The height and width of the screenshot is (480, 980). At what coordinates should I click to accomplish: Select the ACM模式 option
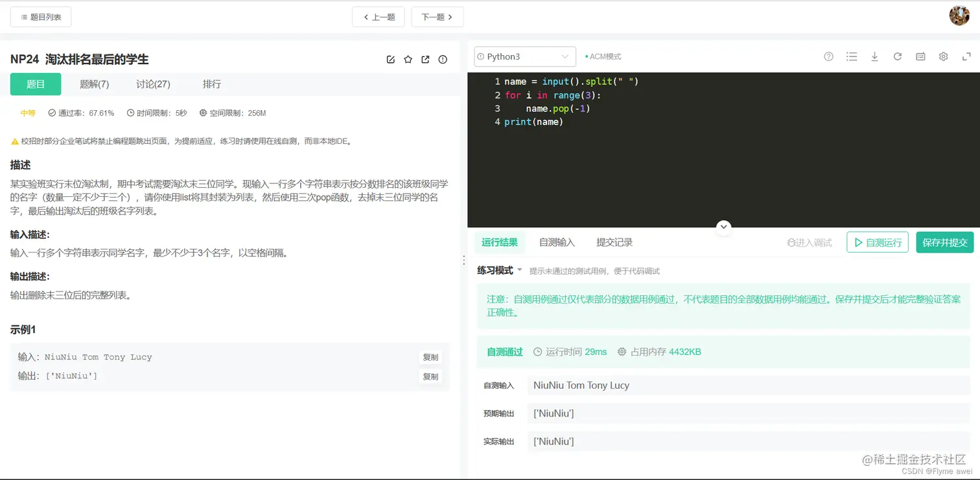(602, 56)
